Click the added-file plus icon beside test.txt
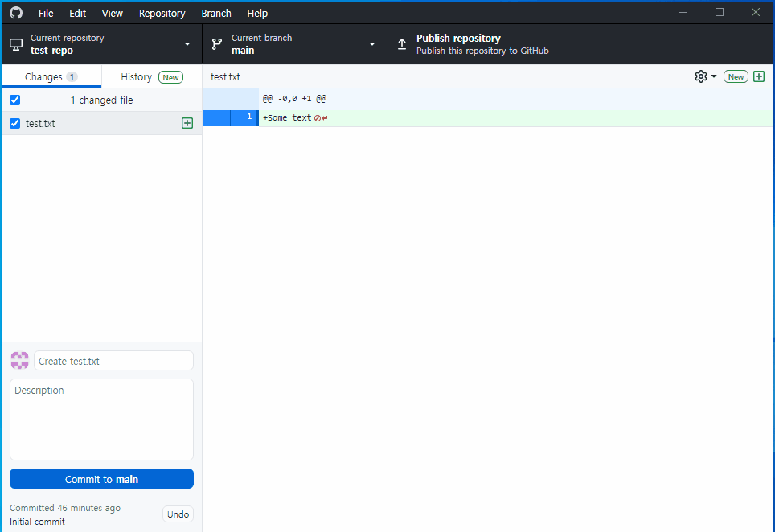The width and height of the screenshot is (775, 532). click(187, 122)
